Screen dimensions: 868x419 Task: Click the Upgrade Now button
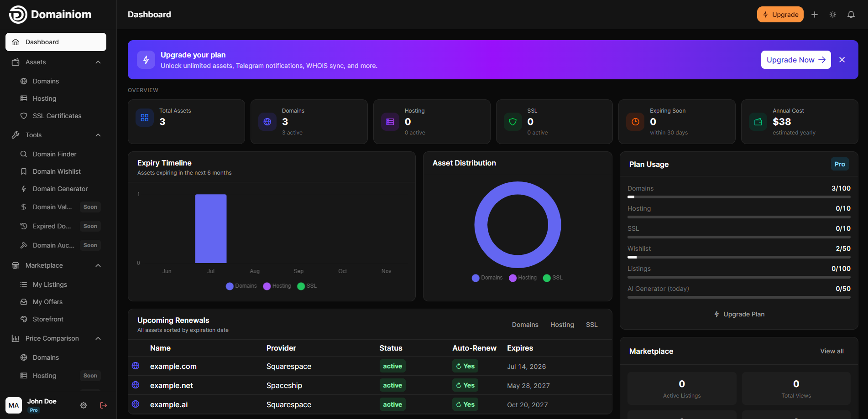coord(796,60)
